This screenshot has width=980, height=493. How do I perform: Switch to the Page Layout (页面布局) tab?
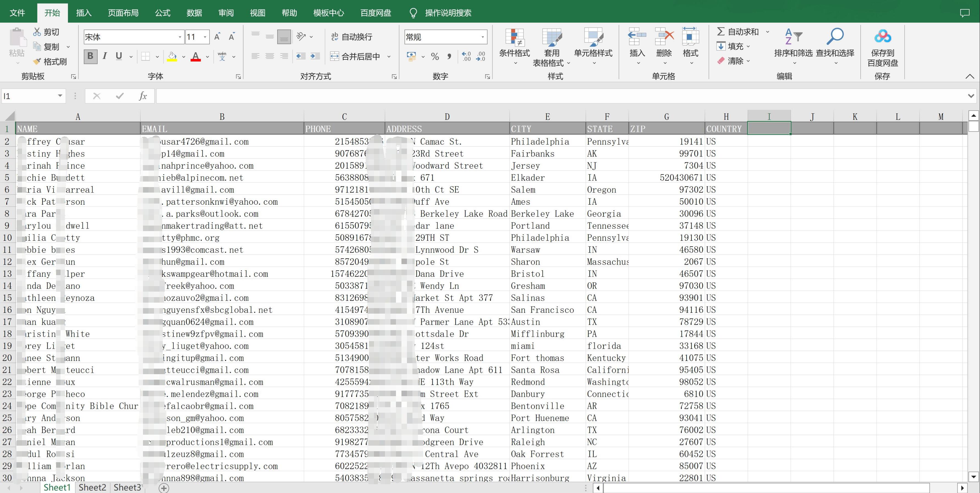pyautogui.click(x=123, y=13)
